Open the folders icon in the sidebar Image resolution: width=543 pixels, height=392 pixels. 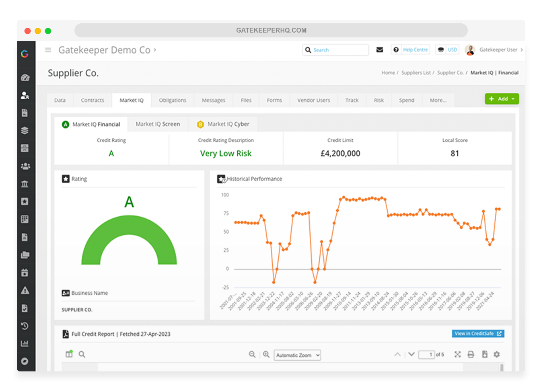pos(25,255)
